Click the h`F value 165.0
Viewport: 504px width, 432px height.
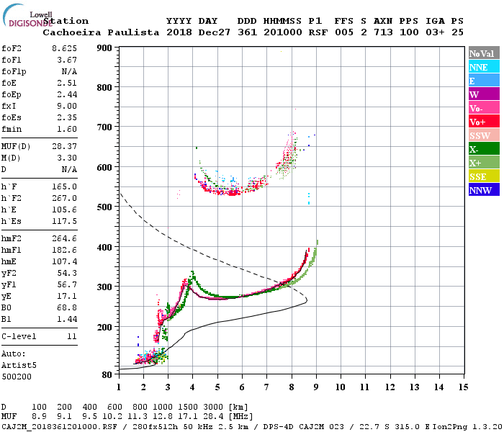(64, 186)
